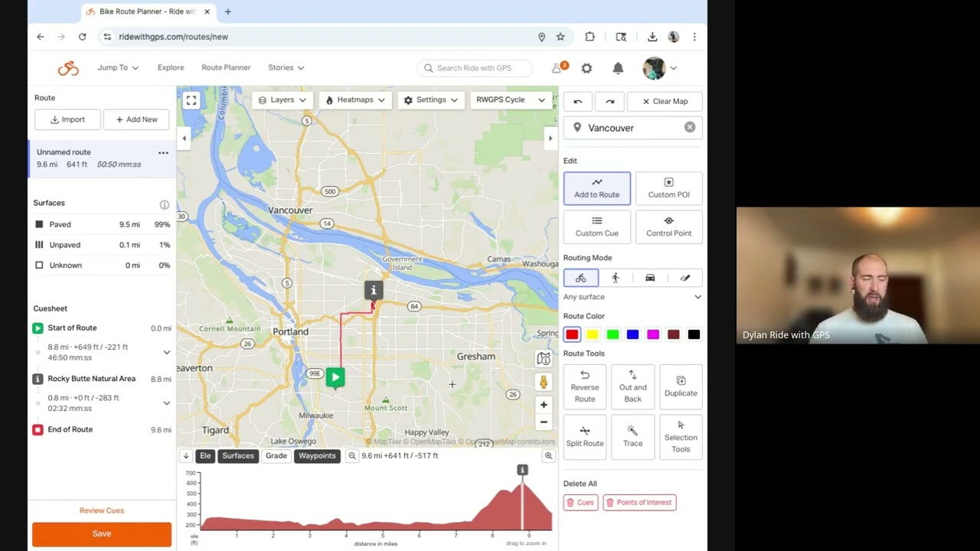Choose driving routing mode
The image size is (980, 551).
coord(650,278)
